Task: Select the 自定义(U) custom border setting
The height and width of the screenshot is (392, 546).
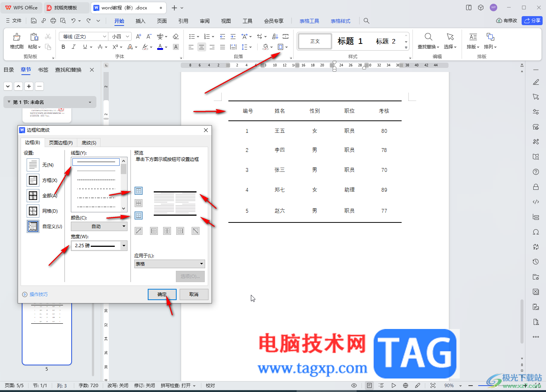Action: (33, 226)
